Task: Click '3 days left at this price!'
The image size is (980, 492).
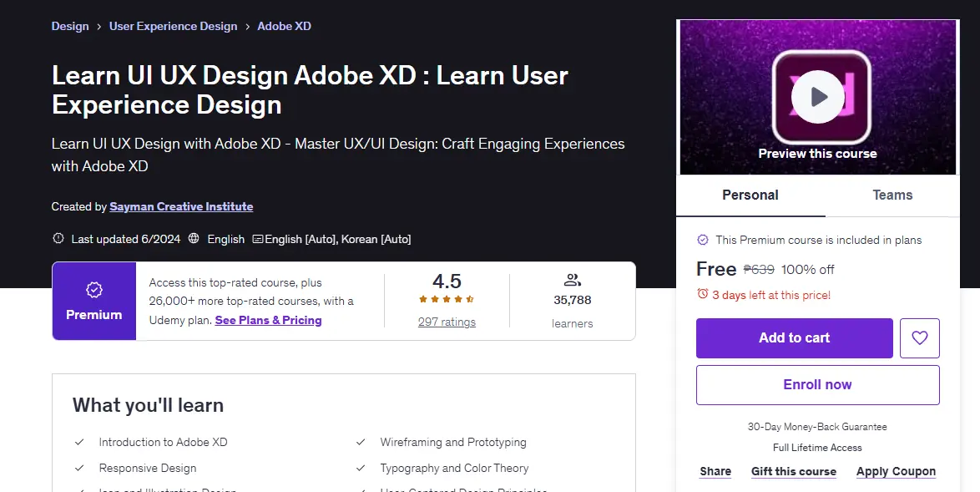Action: [x=771, y=295]
